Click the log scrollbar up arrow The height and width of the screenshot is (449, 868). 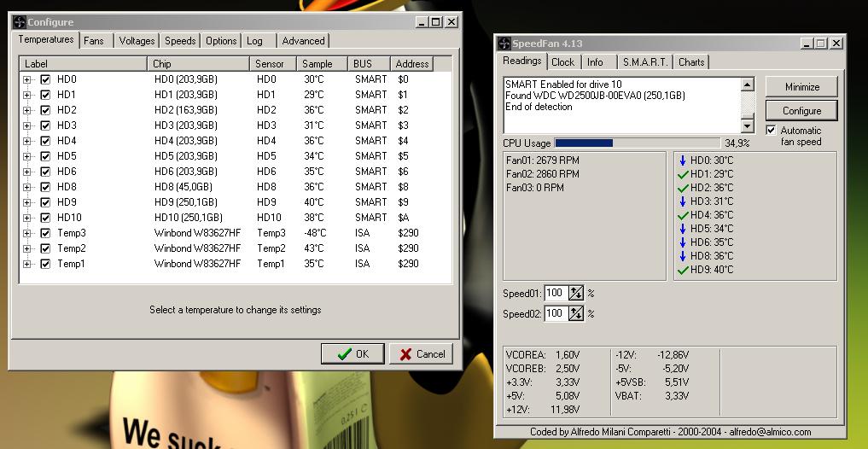tap(748, 85)
